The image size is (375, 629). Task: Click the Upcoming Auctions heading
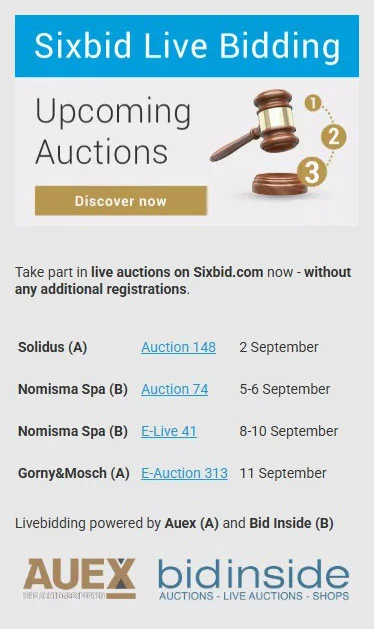click(113, 131)
